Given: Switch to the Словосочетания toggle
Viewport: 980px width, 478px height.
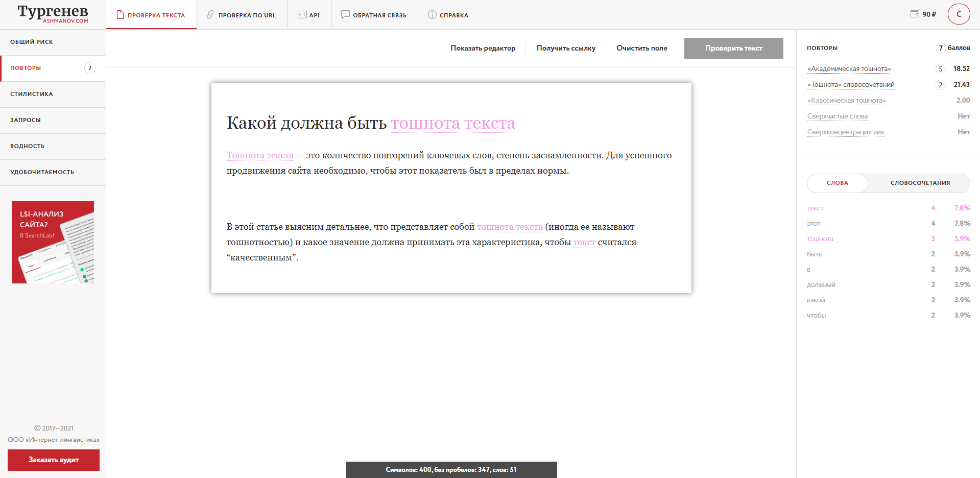Looking at the screenshot, I should point(920,183).
